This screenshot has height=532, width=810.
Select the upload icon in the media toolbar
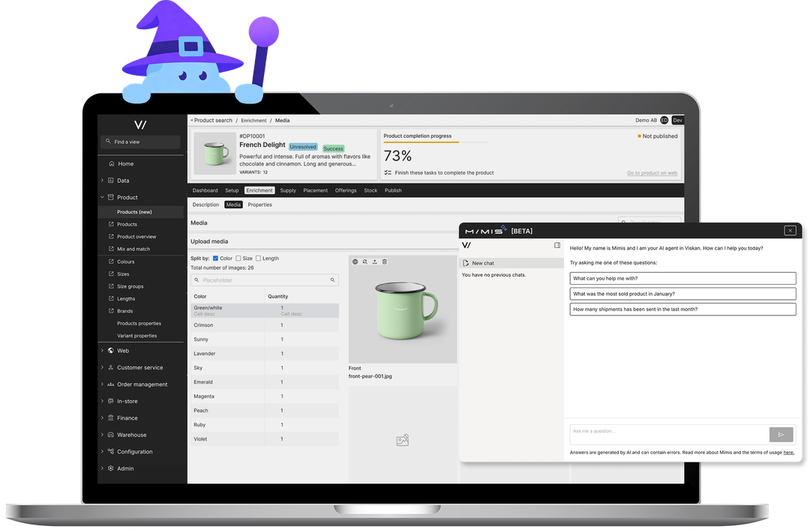374,262
